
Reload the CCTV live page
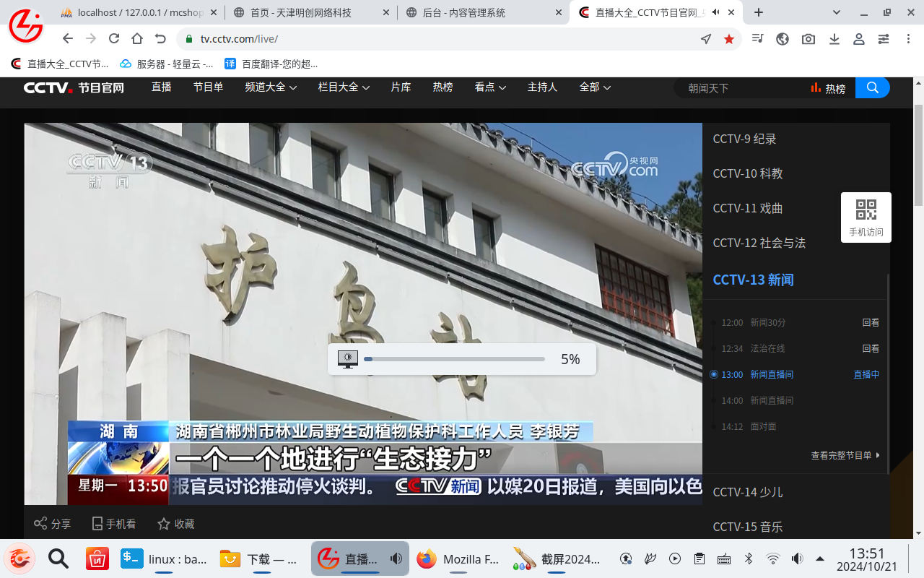(114, 39)
